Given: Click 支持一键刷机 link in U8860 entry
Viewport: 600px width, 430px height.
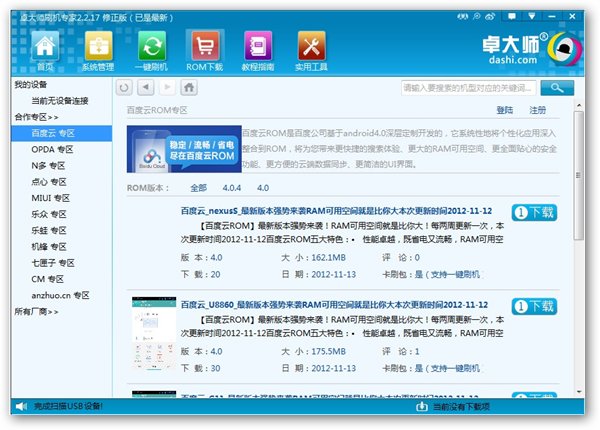Looking at the screenshot, I should click(x=455, y=368).
